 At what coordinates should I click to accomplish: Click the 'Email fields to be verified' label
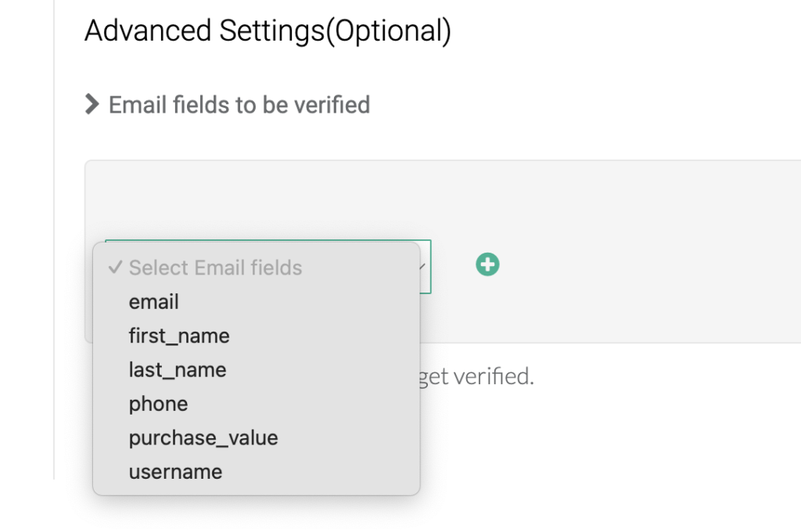click(x=239, y=105)
